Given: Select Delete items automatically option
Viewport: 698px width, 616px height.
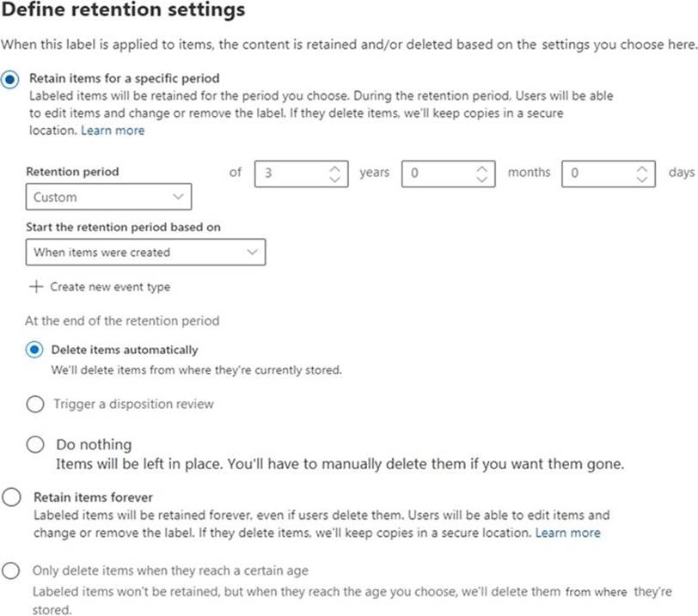Looking at the screenshot, I should pos(35,350).
